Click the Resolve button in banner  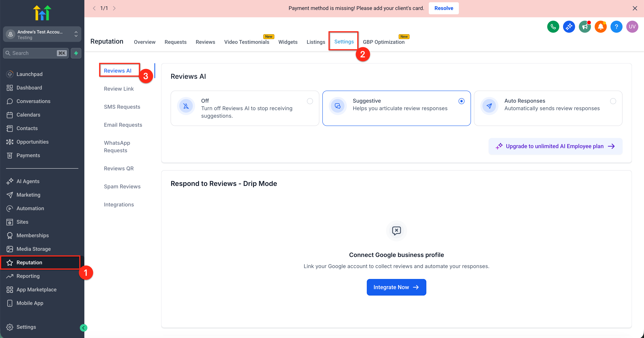tap(443, 8)
